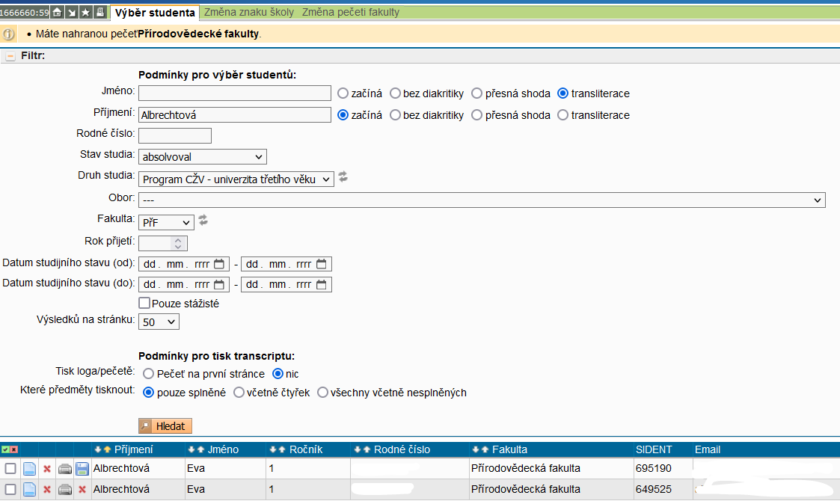
Task: Sort Ročník column descending arrow
Action: (x=273, y=449)
